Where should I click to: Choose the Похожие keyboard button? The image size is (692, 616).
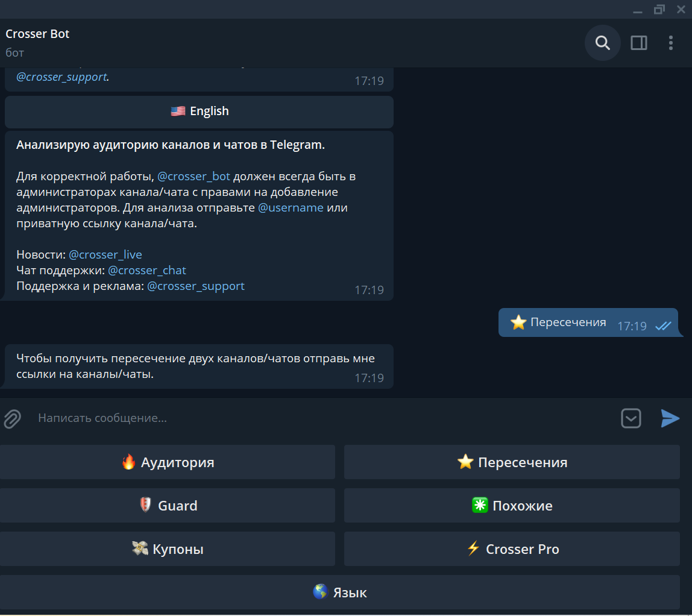click(512, 506)
